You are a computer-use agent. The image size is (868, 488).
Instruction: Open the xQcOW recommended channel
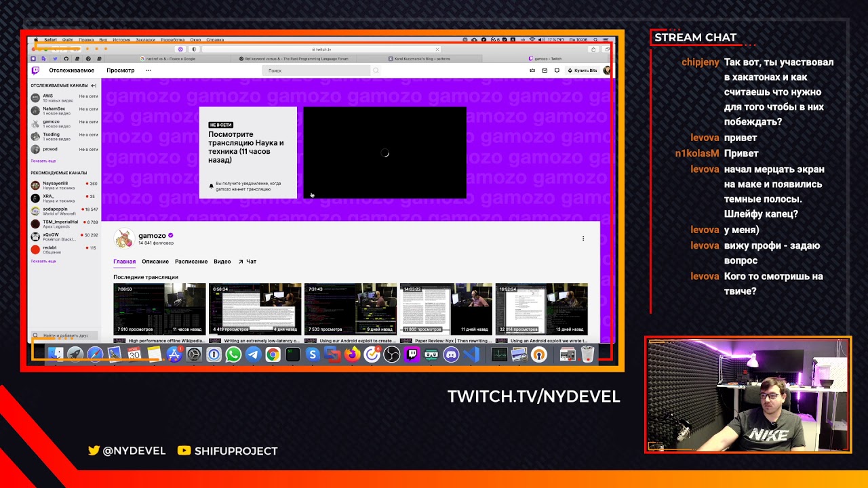[64, 237]
